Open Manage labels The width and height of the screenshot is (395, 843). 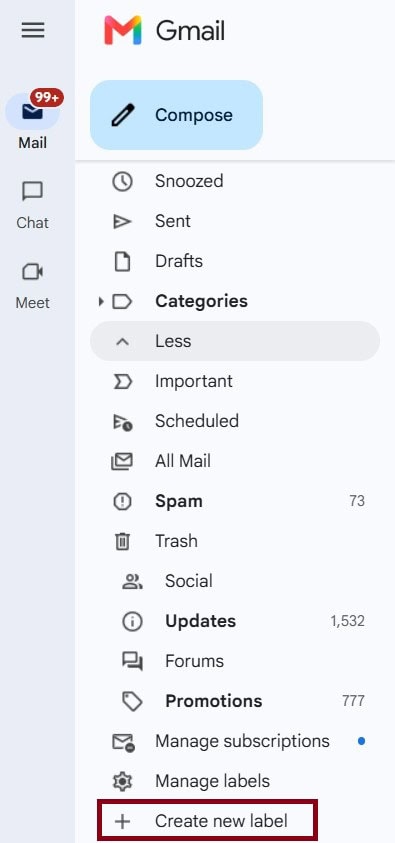click(x=212, y=781)
